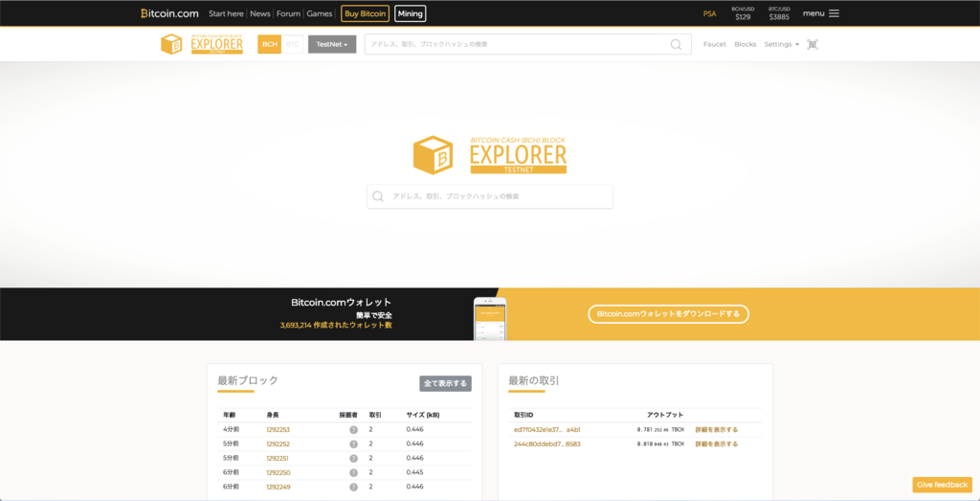Click the search magnifier icon in the top search bar
980x501 pixels.
(676, 44)
